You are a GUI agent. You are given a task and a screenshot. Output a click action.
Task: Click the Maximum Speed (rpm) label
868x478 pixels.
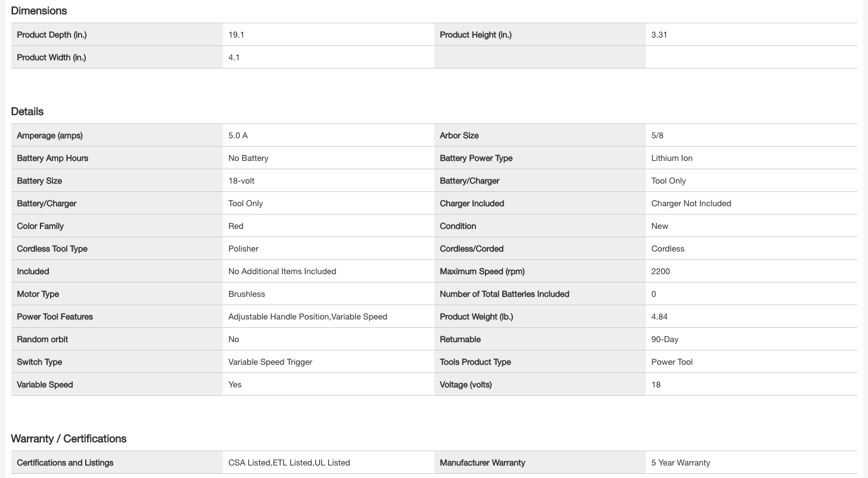pyautogui.click(x=482, y=272)
